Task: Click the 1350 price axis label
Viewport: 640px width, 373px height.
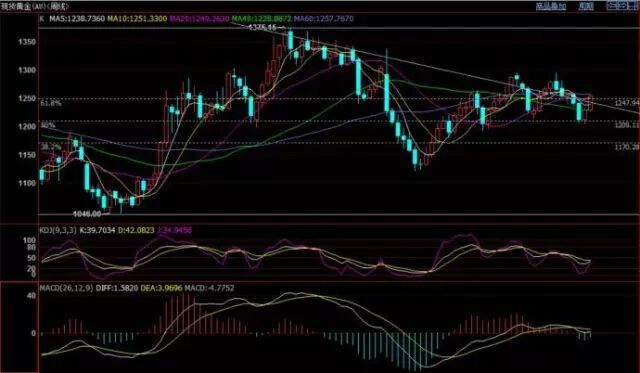Action: [x=27, y=42]
